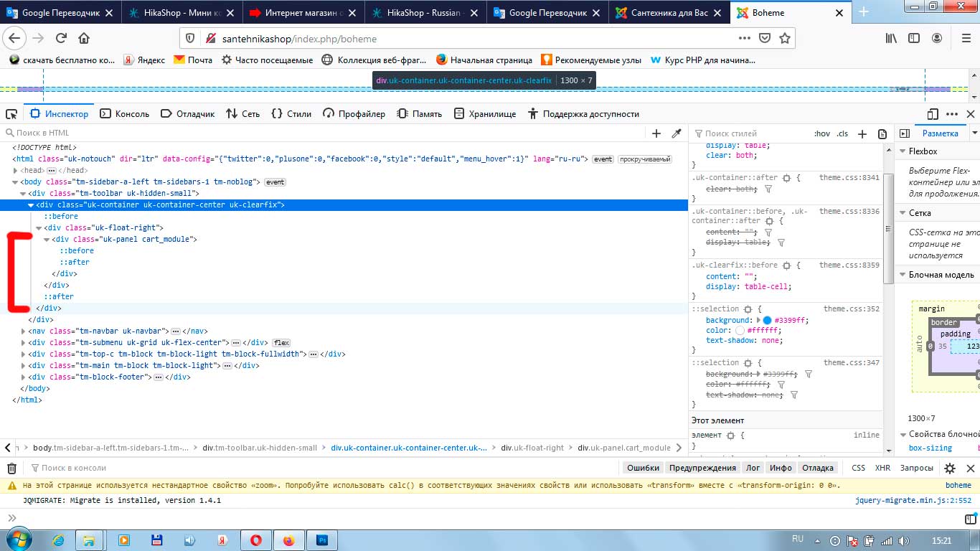The image size is (980, 551).
Task: Close the split console panel
Action: (x=970, y=468)
